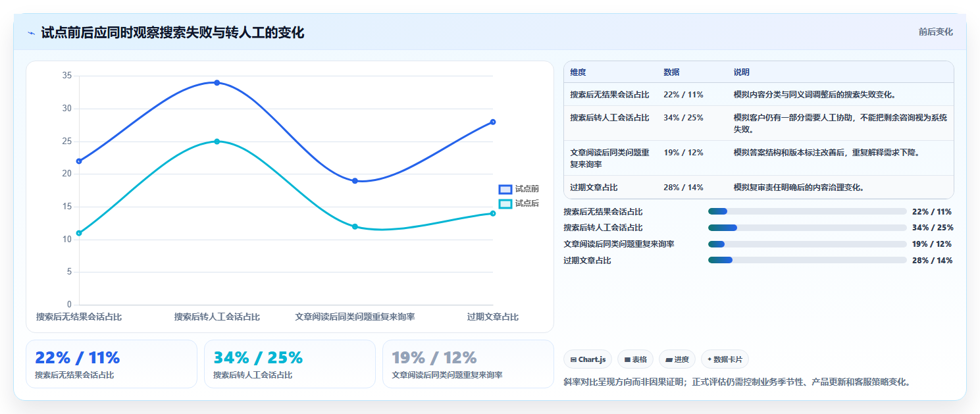Click the table value 28% / 14%
This screenshot has height=414, width=980.
tap(683, 188)
